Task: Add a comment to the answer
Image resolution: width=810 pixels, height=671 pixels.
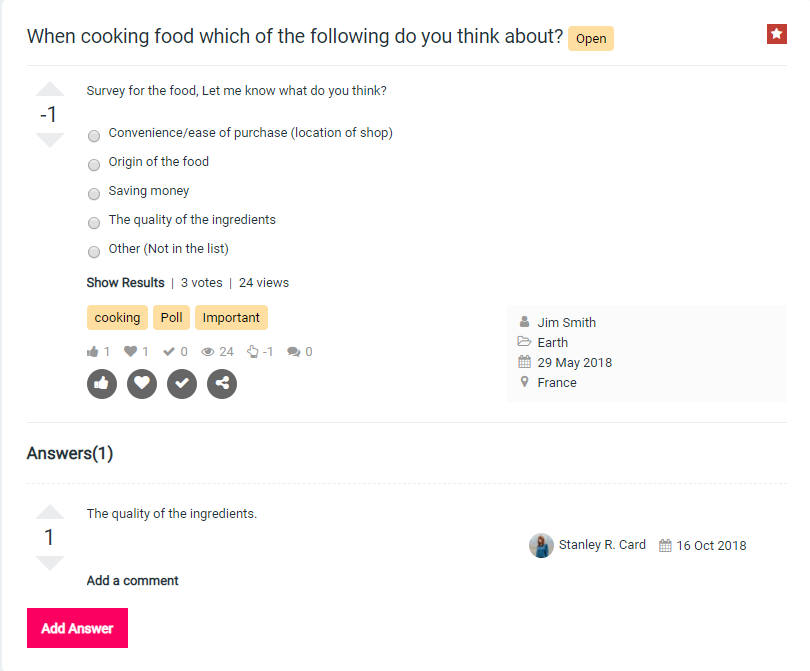Action: point(132,581)
